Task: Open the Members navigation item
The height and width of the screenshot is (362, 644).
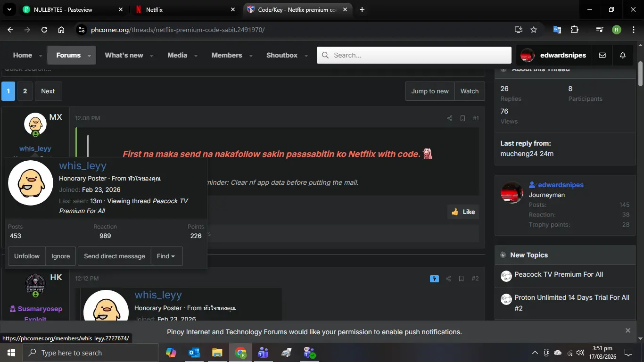Action: point(227,55)
